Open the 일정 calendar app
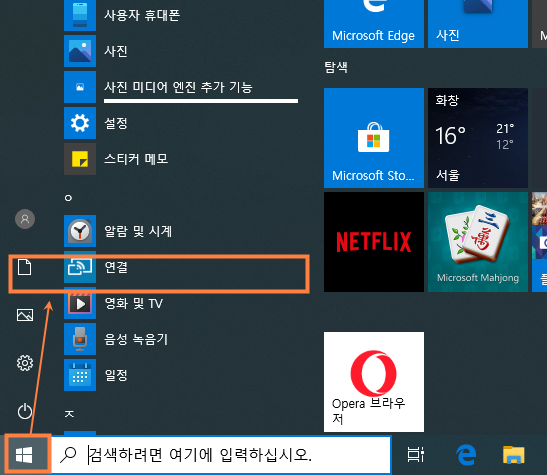This screenshot has width=547, height=475. [181, 375]
